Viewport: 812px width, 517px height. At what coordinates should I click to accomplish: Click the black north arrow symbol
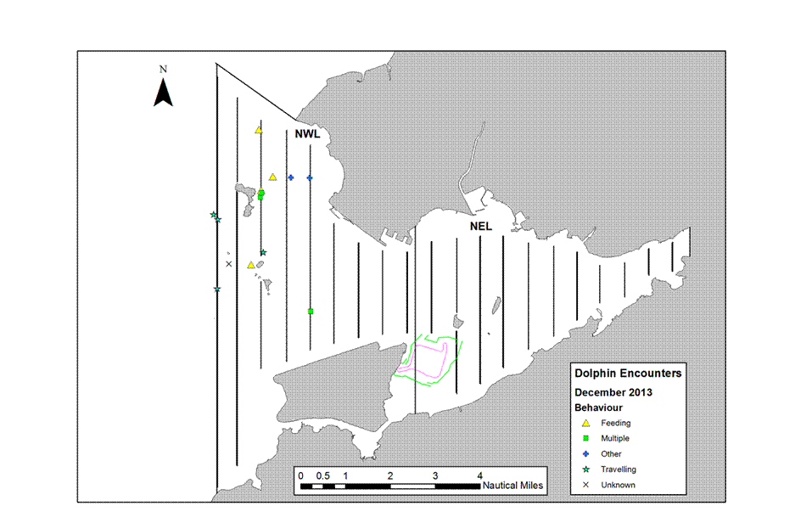click(x=163, y=93)
